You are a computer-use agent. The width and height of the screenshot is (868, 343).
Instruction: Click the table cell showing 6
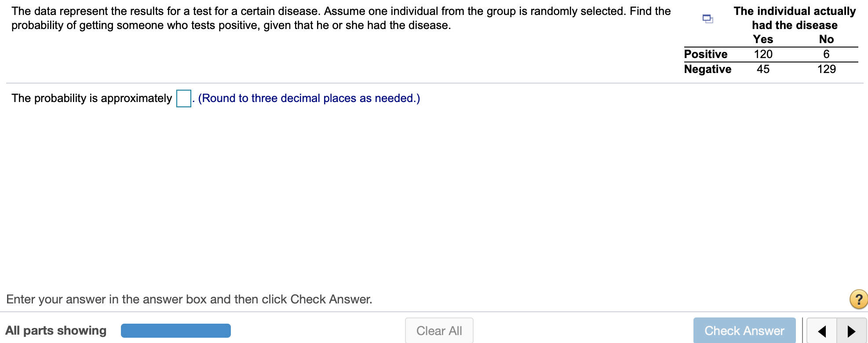(826, 54)
